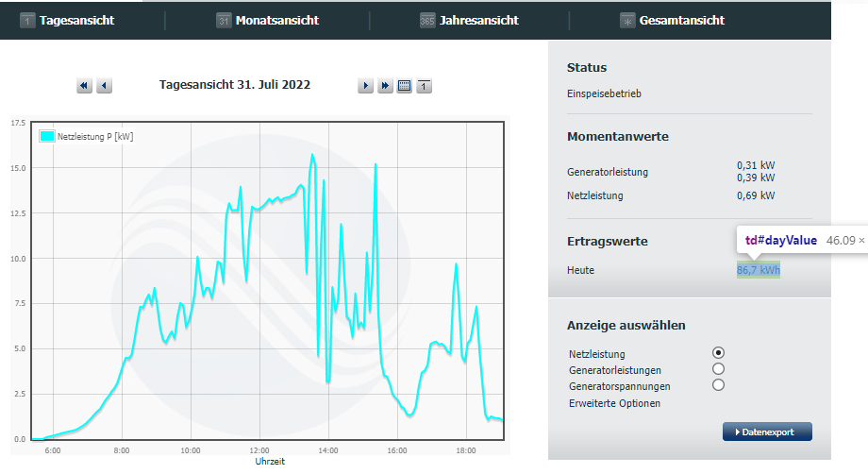This screenshot has width=868, height=474.
Task: Open the calendar date picker icon
Action: [x=405, y=86]
